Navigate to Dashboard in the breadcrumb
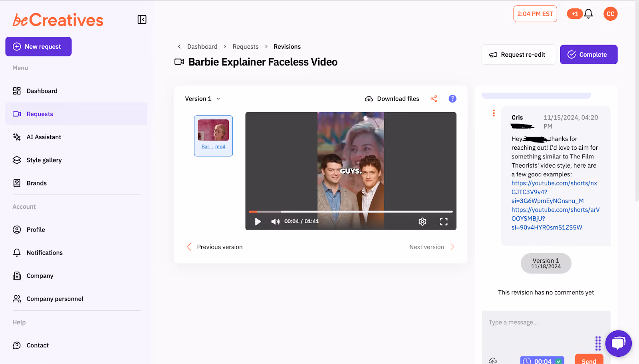The height and width of the screenshot is (364, 639). pyautogui.click(x=202, y=47)
